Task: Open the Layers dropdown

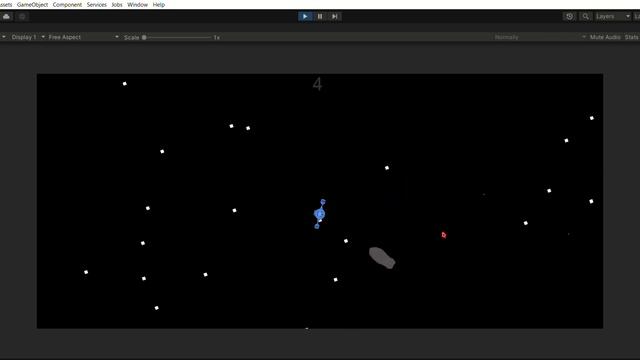Action: coord(612,16)
